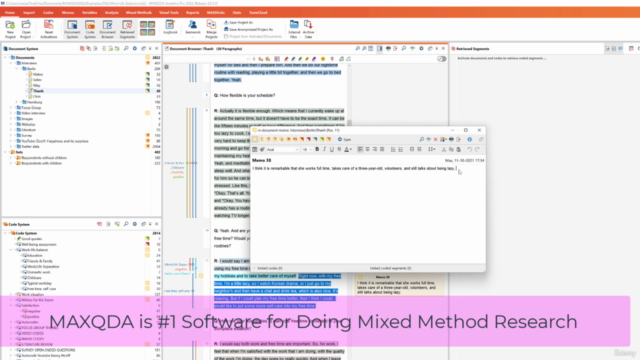This screenshot has height=360, width=640.
Task: Click the search icon in Document System header
Action: [126, 49]
